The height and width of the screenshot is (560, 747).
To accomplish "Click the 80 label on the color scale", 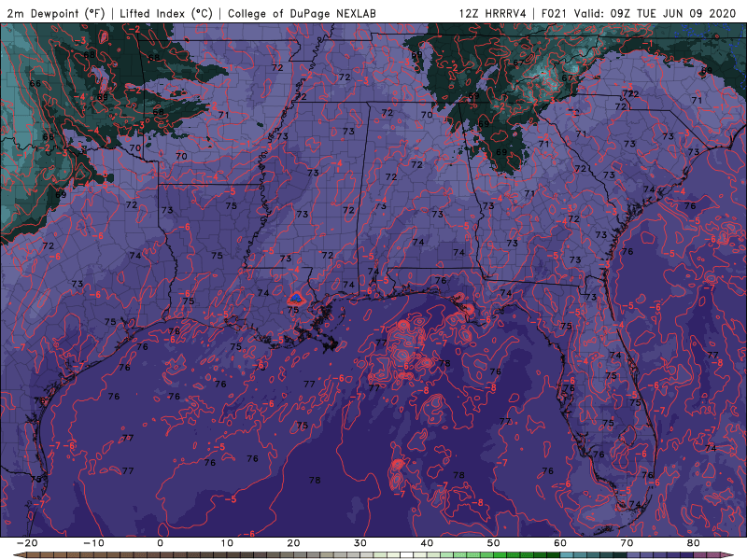I will 694,543.
